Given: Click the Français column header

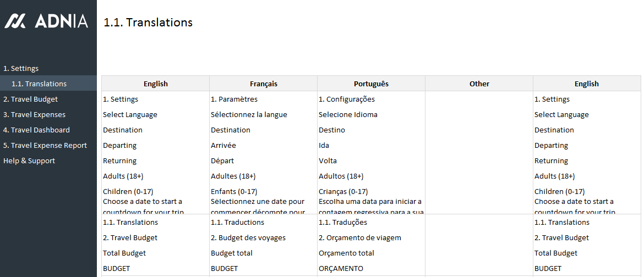Looking at the screenshot, I should point(263,84).
